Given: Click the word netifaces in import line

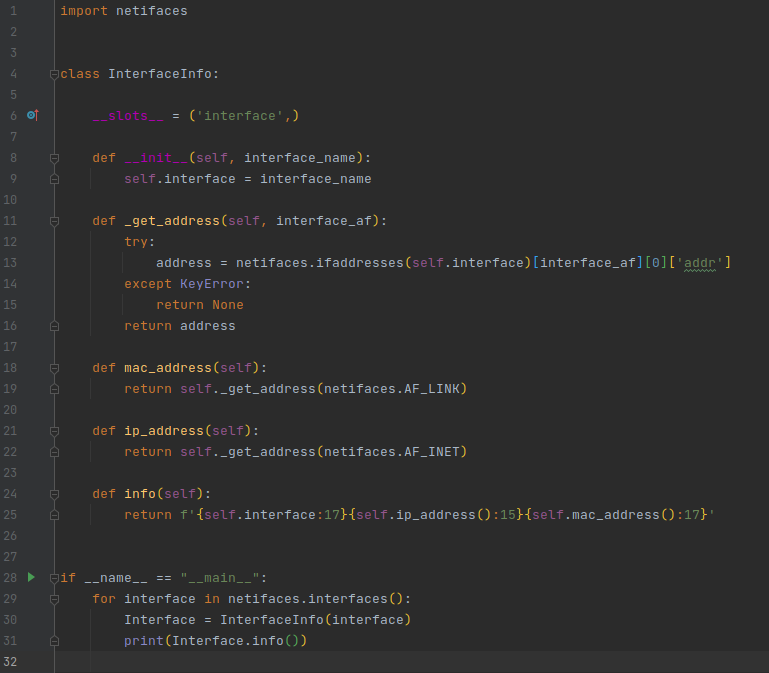Looking at the screenshot, I should (x=152, y=11).
